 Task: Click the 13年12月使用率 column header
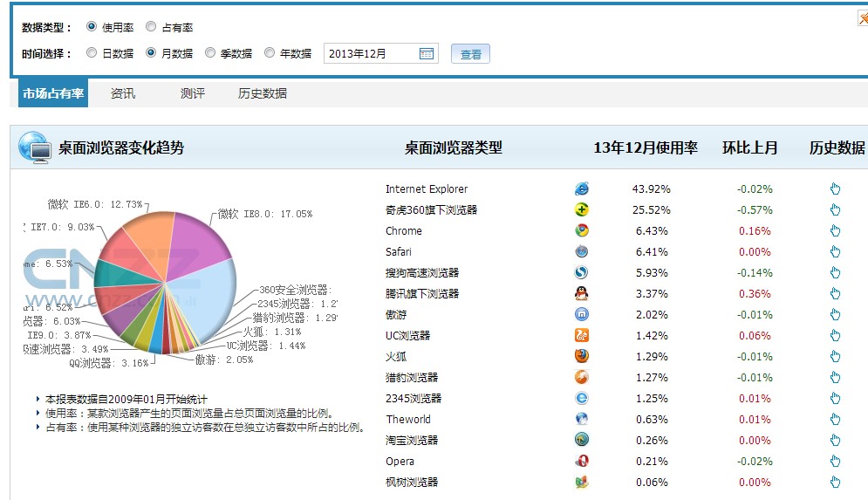point(646,147)
